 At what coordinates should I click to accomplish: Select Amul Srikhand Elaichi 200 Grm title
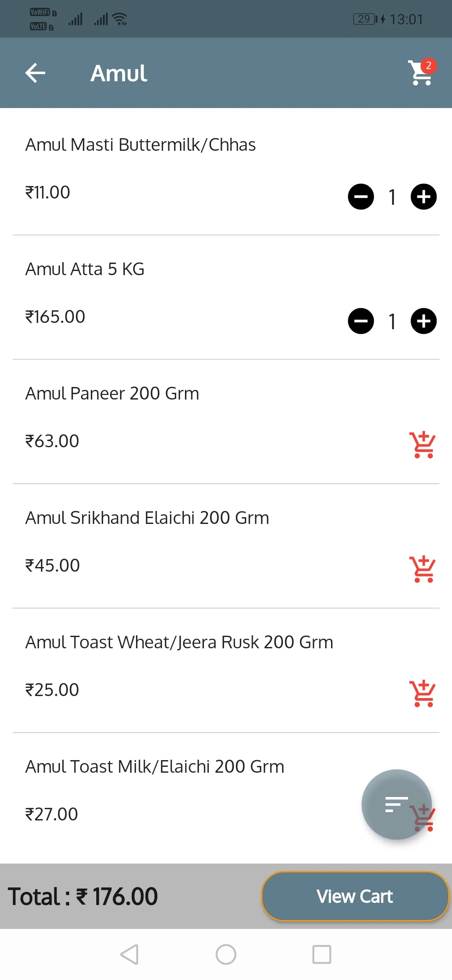click(147, 518)
